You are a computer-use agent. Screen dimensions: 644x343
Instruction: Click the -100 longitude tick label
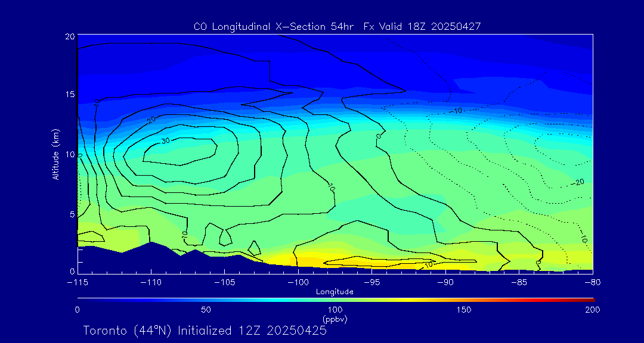298,282
